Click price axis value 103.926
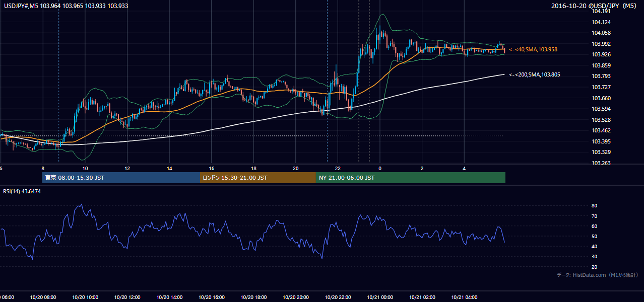The image size is (644, 302). 602,54
